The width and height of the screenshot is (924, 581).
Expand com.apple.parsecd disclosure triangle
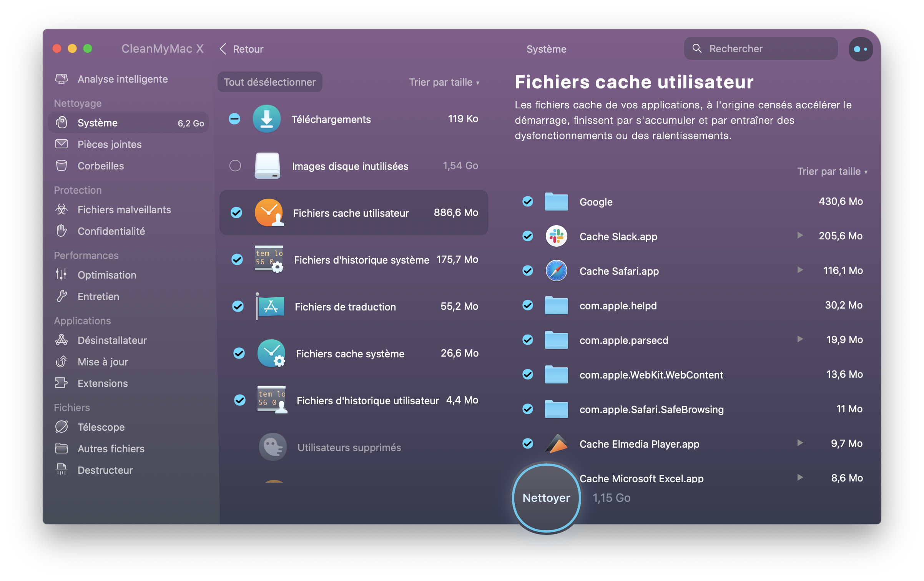pyautogui.click(x=800, y=339)
